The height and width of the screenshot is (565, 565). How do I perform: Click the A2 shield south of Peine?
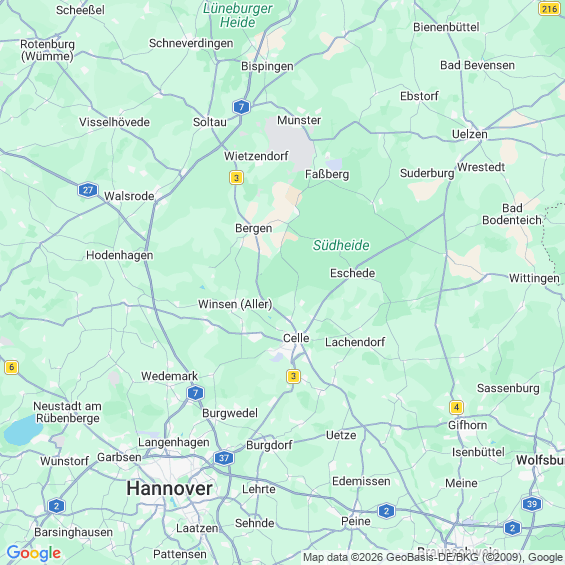(x=386, y=511)
